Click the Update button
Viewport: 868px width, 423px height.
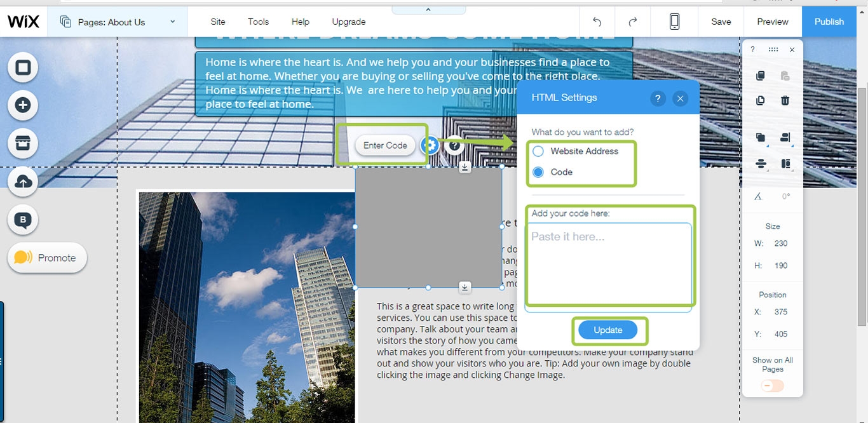(x=607, y=330)
